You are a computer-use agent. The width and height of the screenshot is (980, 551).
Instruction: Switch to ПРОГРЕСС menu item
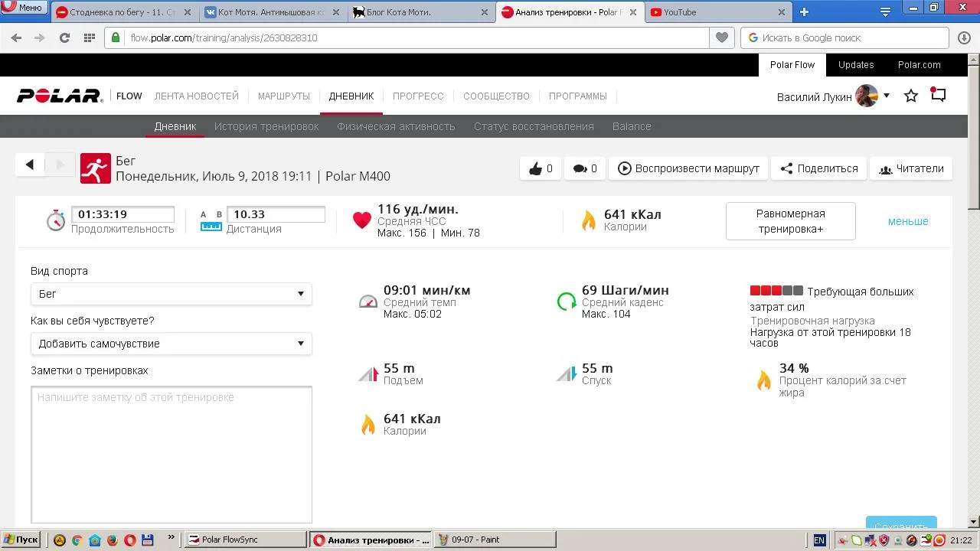(x=418, y=96)
